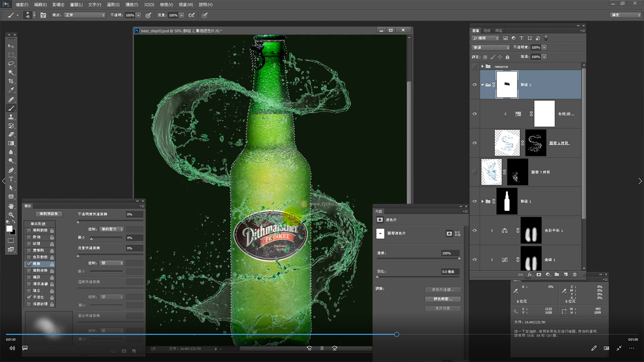Image resolution: width=644 pixels, height=362 pixels.
Task: Select the Gradient tool
Action: click(x=11, y=143)
